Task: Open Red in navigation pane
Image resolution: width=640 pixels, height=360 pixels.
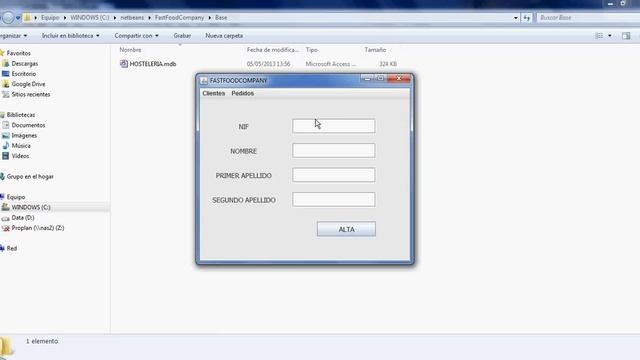Action: tap(11, 248)
